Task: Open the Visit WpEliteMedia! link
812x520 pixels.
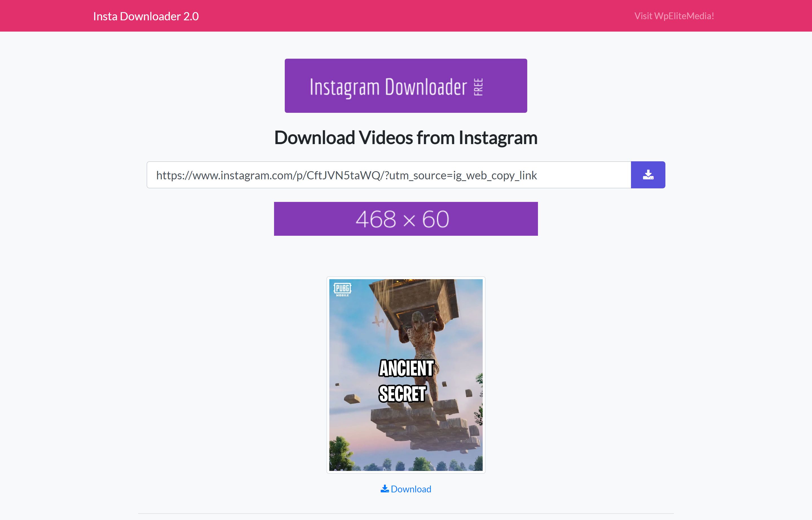Action: tap(674, 16)
